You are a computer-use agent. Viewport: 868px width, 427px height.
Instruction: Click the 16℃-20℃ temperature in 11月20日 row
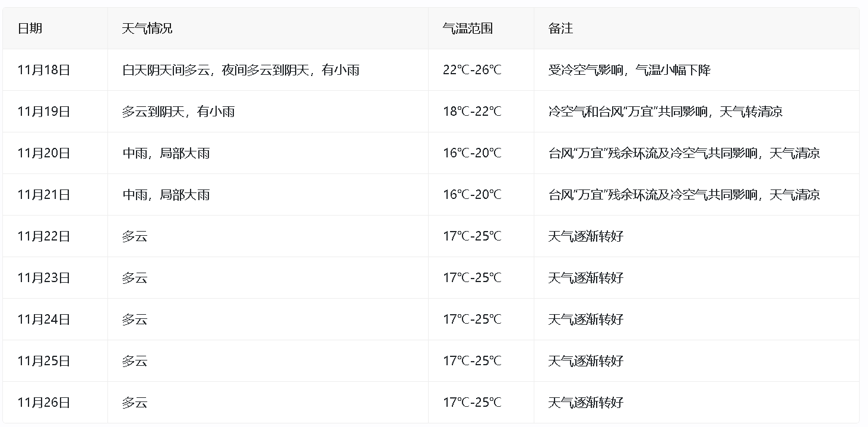(x=472, y=153)
